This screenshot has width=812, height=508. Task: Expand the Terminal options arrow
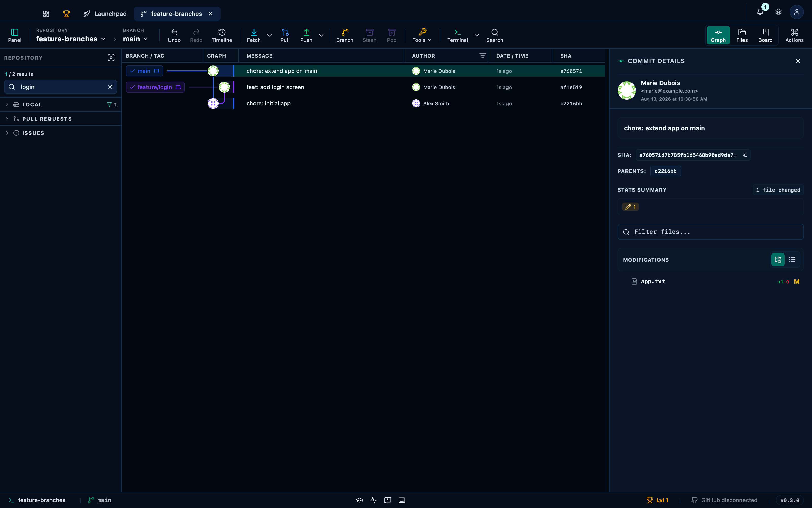point(477,35)
